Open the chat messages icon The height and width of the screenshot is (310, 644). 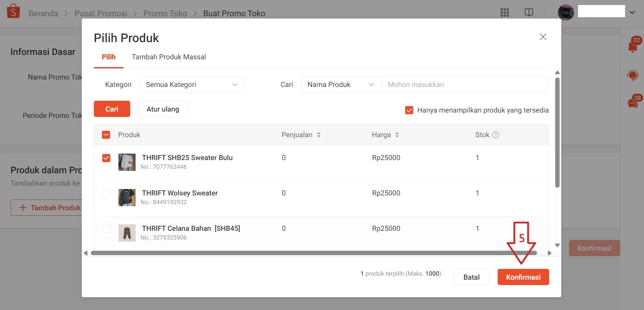633,103
